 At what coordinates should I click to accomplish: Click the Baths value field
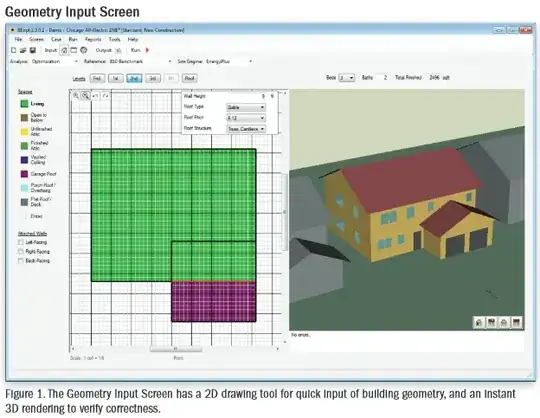point(383,78)
